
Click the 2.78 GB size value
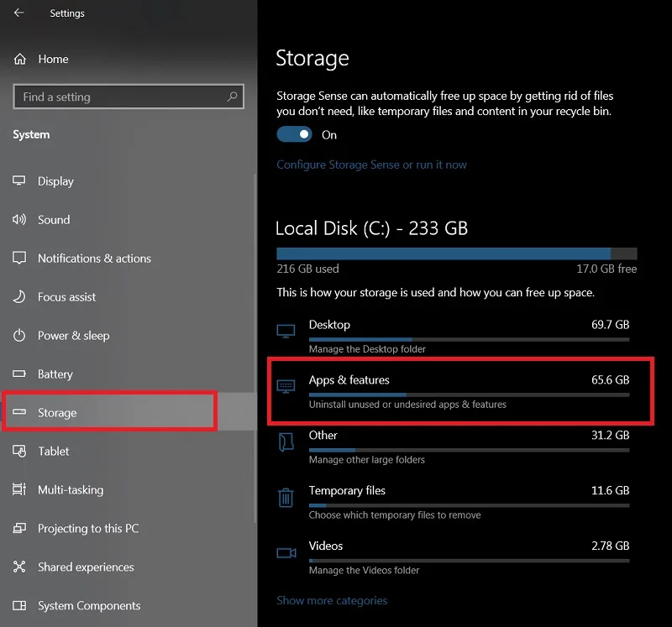click(x=611, y=546)
